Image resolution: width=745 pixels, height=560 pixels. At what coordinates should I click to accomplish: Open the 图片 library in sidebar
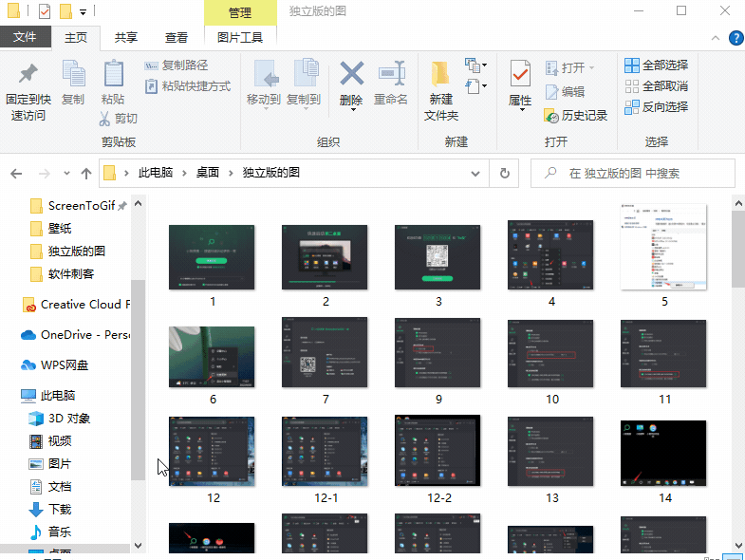50,464
